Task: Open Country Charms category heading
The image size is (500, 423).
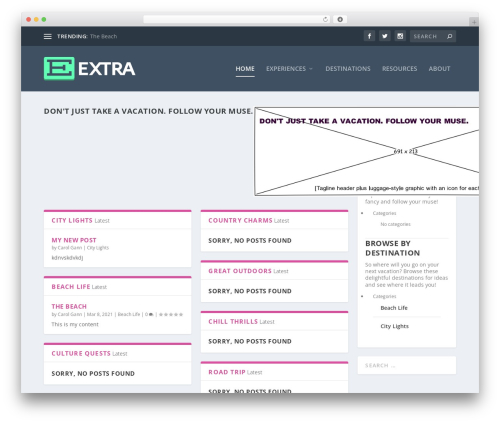Action: point(240,220)
